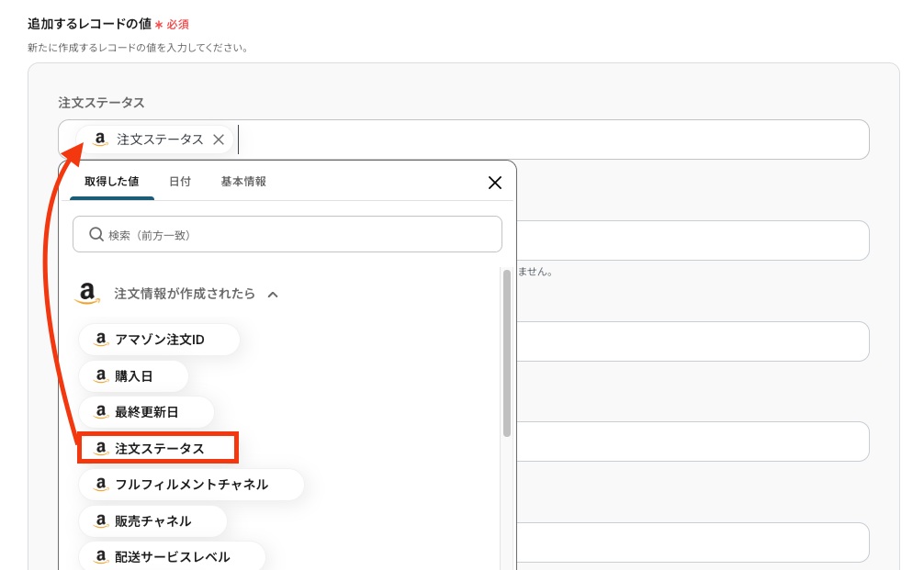This screenshot has height=570, width=924.
Task: Collapse the 注文情報が作成されたら section chevron
Action: tap(273, 295)
